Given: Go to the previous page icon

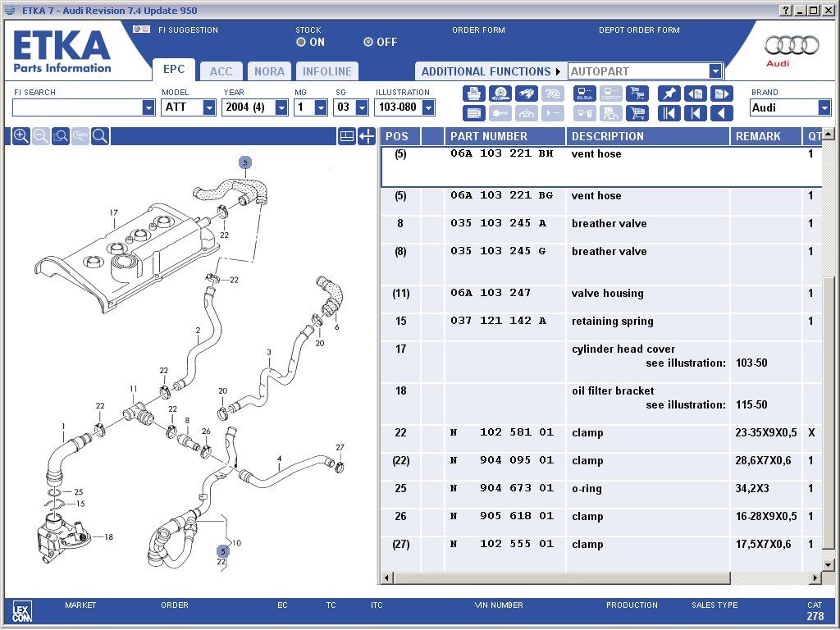Looking at the screenshot, I should (x=695, y=94).
